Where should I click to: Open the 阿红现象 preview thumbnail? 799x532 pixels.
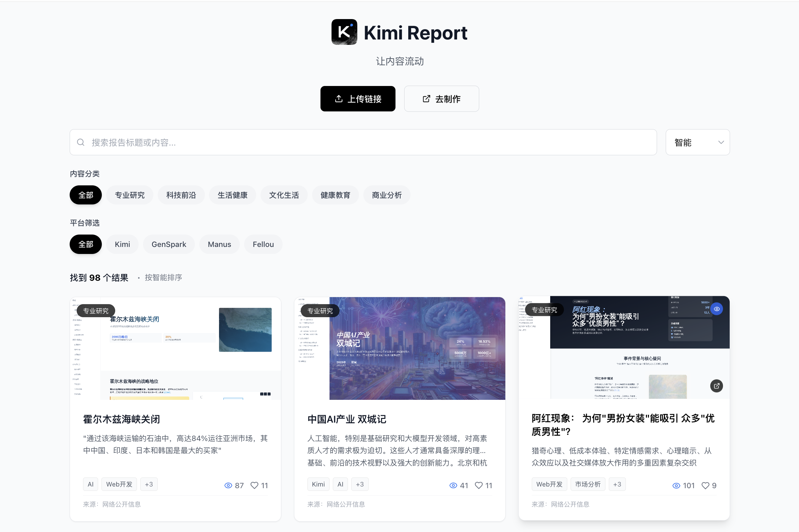coord(624,347)
